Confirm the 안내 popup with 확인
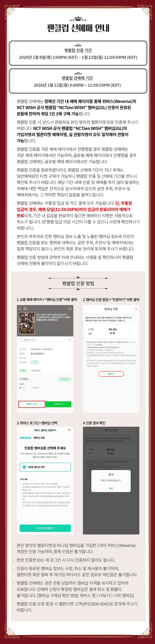This screenshot has height=644, width=155. click(x=111, y=488)
